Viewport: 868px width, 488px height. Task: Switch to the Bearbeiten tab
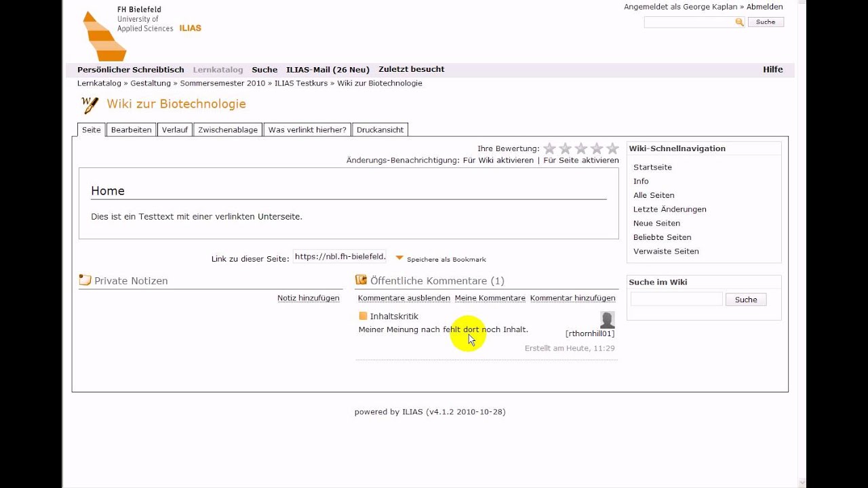(x=131, y=129)
